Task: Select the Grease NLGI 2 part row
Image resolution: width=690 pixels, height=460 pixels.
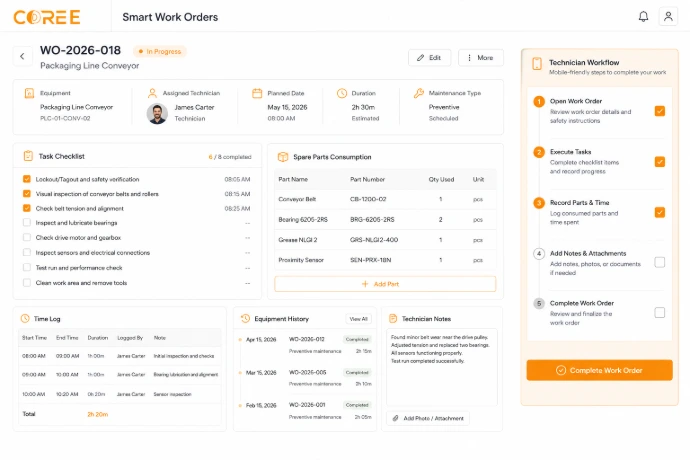Action: click(x=385, y=240)
